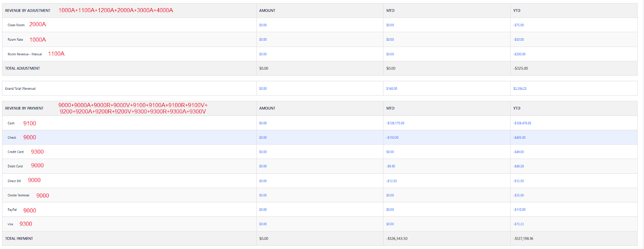Image resolution: width=644 pixels, height=249 pixels.
Task: Click the Debit Card MTD -$6.00 link
Action: pos(390,166)
